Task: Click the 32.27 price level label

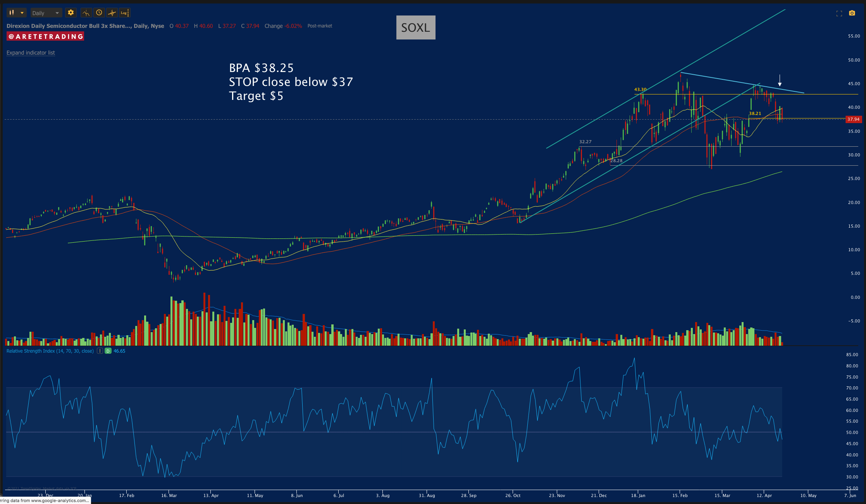Action: pyautogui.click(x=585, y=142)
